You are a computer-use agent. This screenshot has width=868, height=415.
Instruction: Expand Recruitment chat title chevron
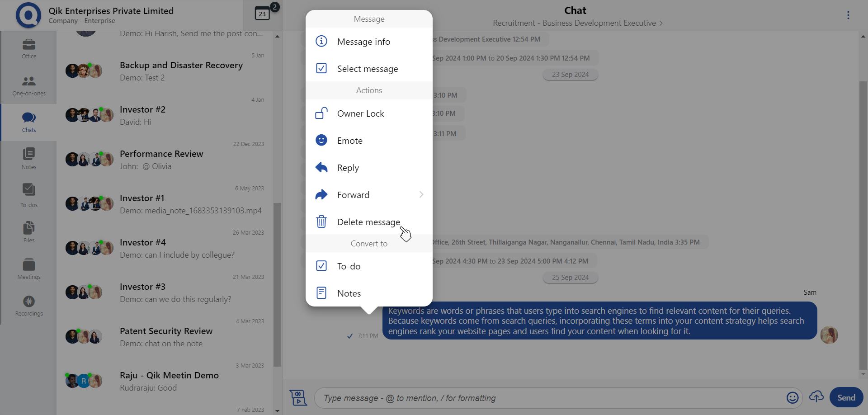coord(661,23)
